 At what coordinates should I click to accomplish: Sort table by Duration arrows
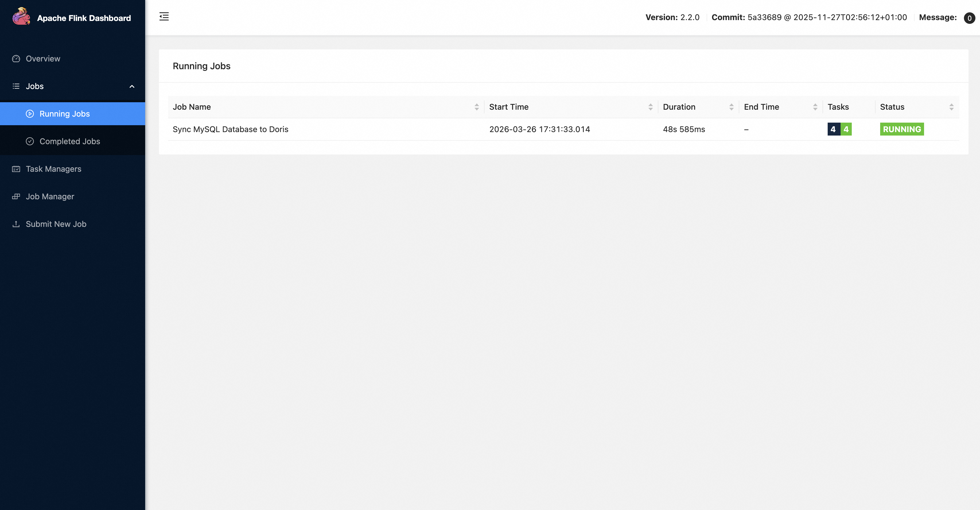tap(731, 107)
